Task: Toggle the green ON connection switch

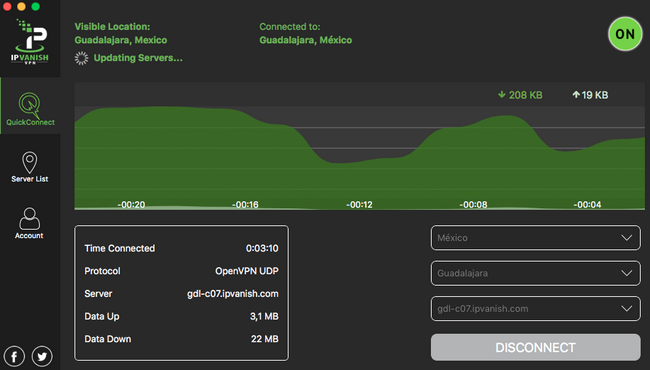Action: coord(625,34)
